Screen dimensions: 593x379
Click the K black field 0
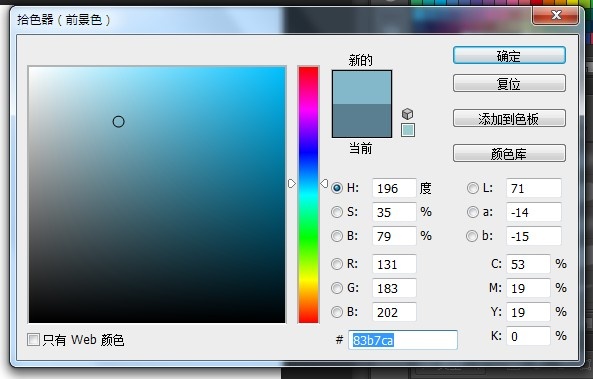coord(528,336)
